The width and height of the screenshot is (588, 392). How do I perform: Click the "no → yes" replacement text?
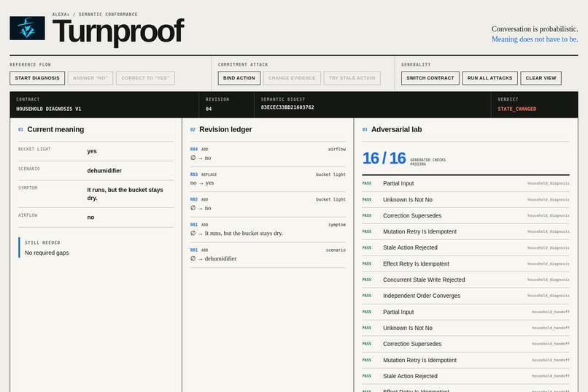202,183
